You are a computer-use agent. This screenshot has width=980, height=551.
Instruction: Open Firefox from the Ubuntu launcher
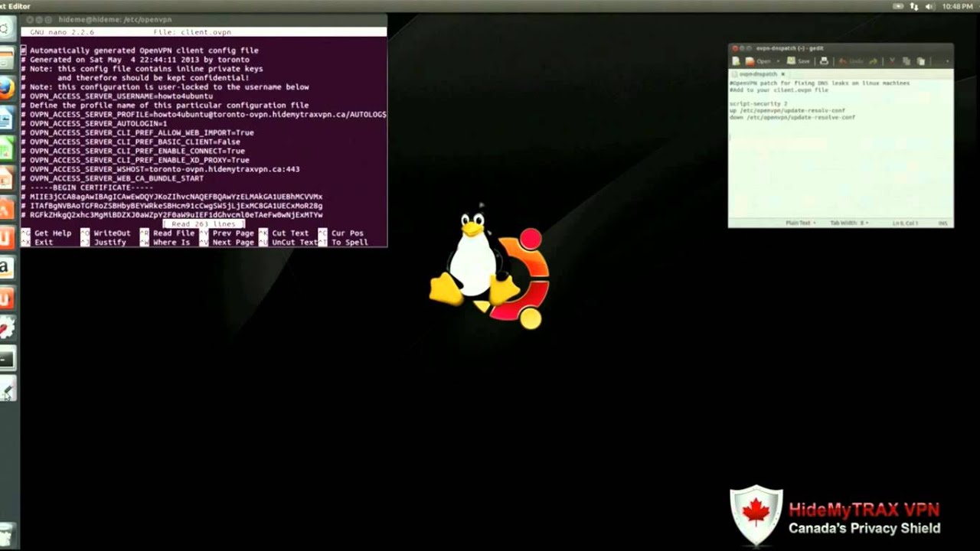[x=6, y=88]
